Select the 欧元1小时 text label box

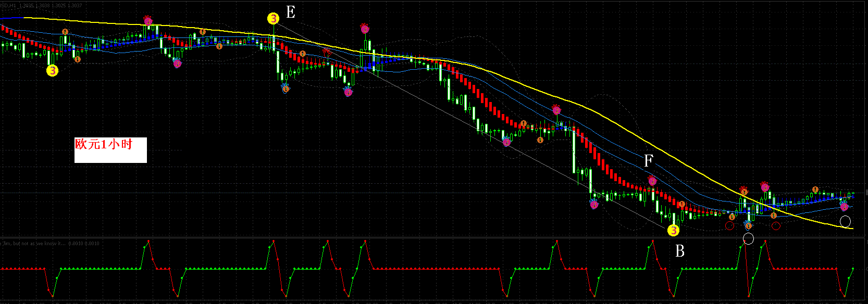110,150
